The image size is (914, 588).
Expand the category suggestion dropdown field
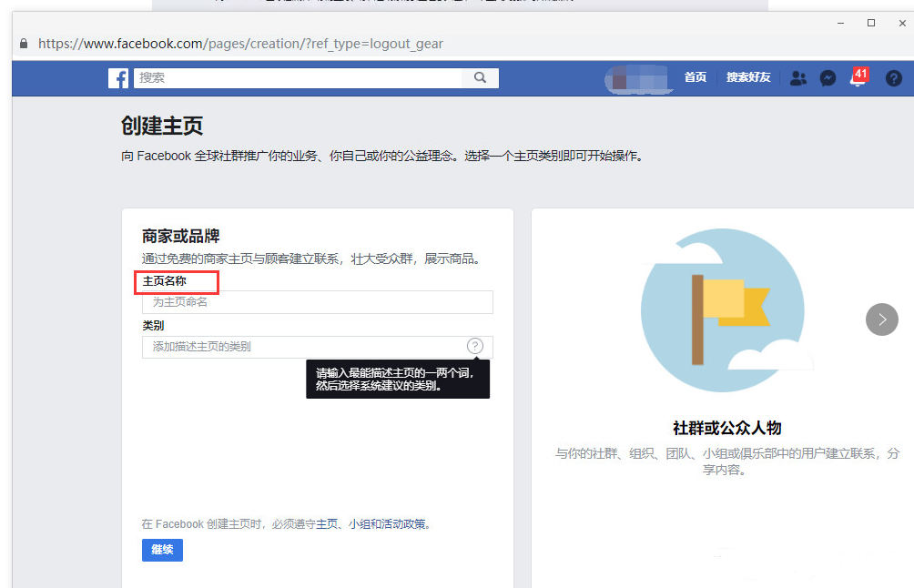pyautogui.click(x=300, y=346)
